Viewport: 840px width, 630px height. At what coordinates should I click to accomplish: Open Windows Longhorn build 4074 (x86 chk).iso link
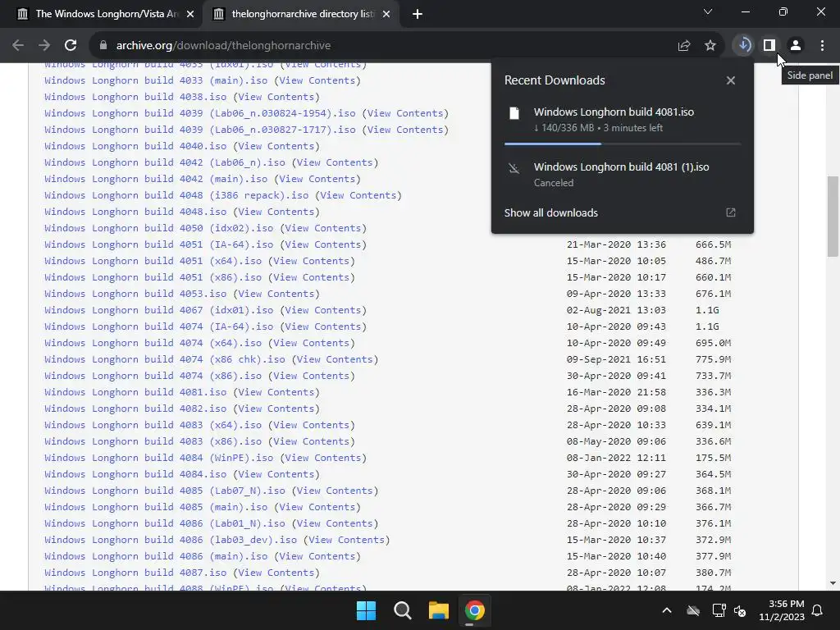point(165,359)
